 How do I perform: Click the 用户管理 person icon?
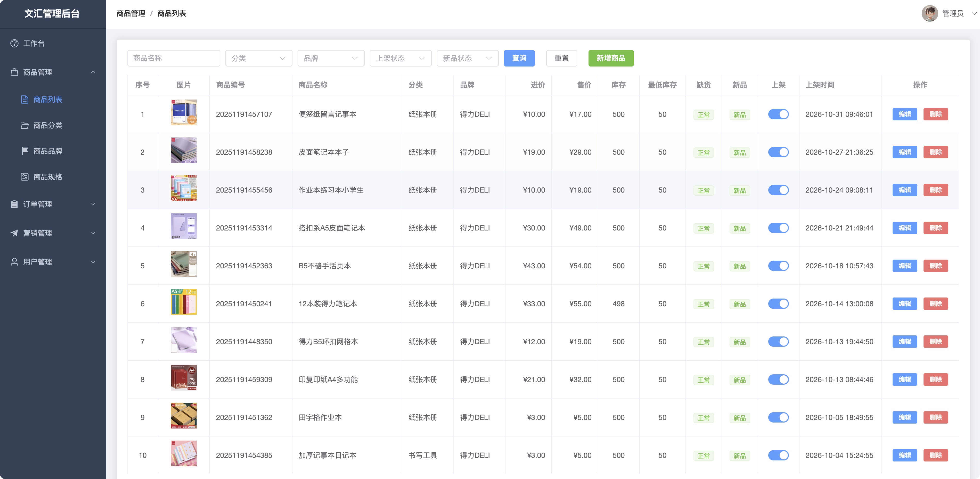click(14, 262)
